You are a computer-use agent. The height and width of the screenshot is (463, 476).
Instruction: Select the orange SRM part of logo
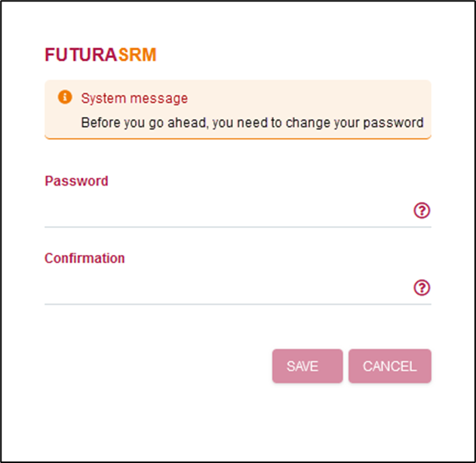click(x=137, y=55)
